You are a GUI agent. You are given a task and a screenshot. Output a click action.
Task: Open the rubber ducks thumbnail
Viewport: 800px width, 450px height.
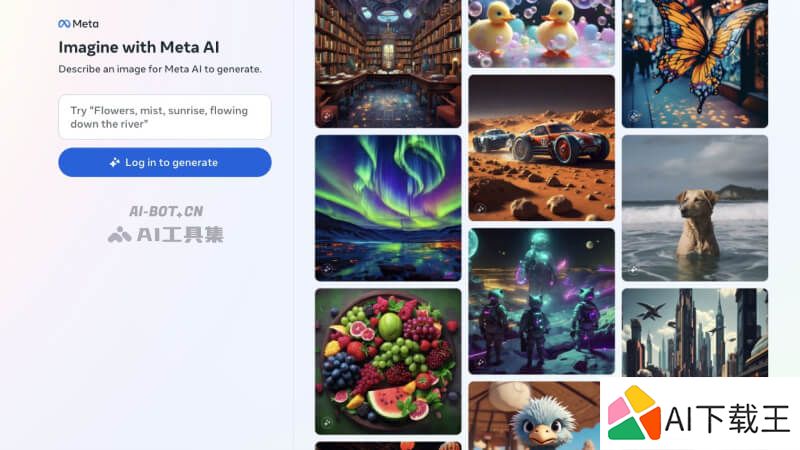[x=541, y=33]
